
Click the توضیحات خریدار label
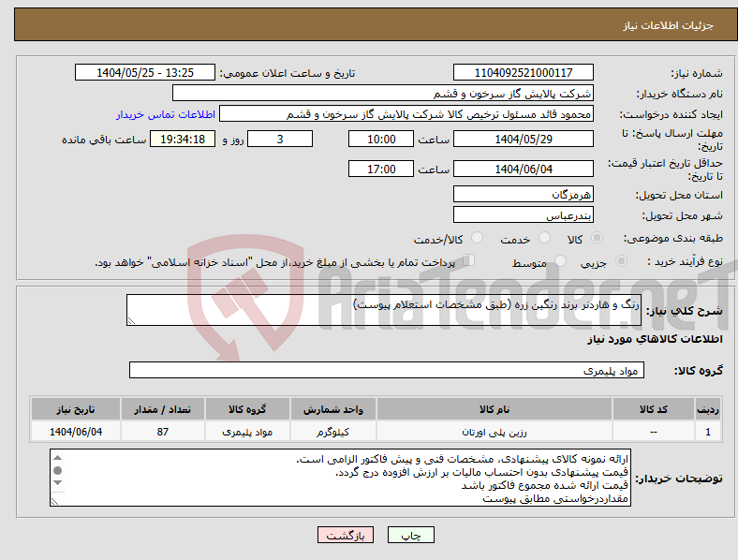(679, 479)
